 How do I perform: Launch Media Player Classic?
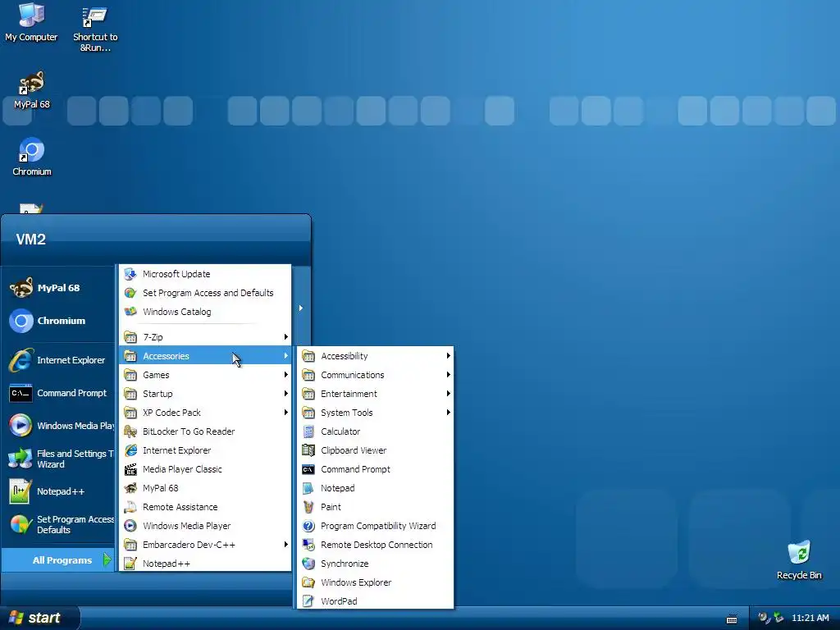click(x=205, y=469)
